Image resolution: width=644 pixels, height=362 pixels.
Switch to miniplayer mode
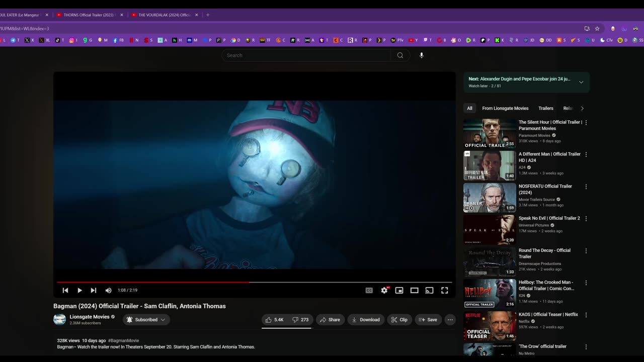399,290
